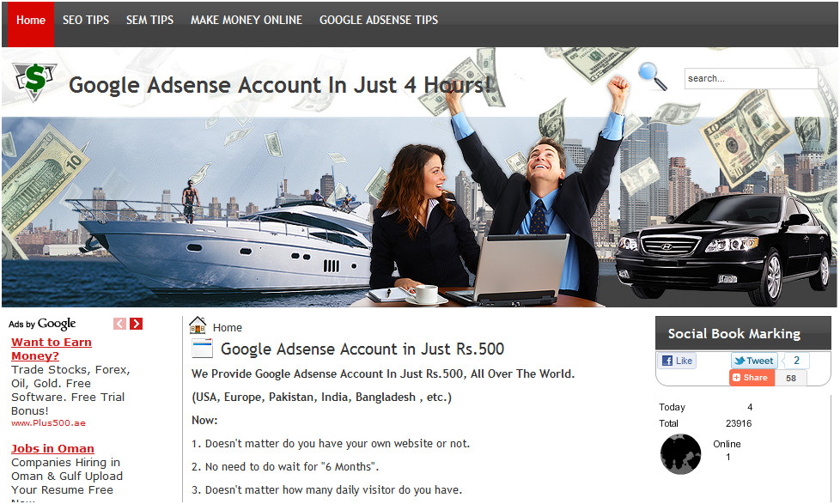Show next Google ad with right arrow
Viewport: 840px width, 504px height.
(x=136, y=324)
